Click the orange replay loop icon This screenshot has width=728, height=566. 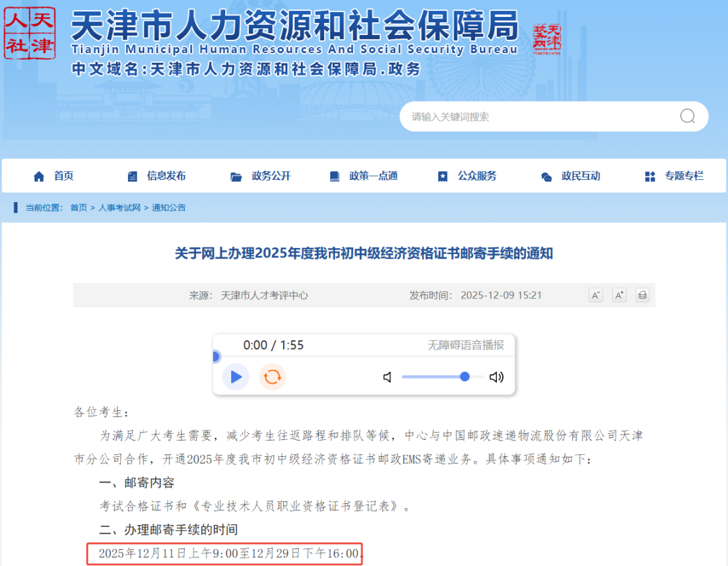pyautogui.click(x=272, y=377)
